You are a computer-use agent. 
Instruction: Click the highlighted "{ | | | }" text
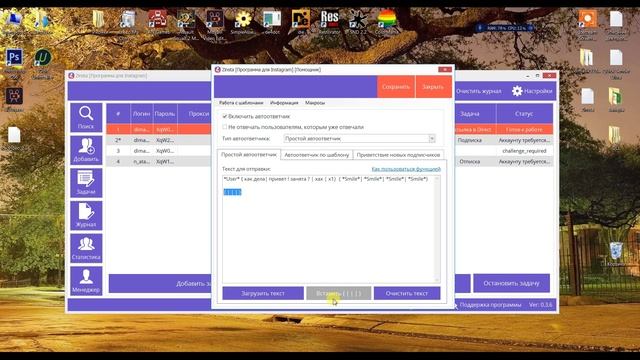[x=232, y=192]
